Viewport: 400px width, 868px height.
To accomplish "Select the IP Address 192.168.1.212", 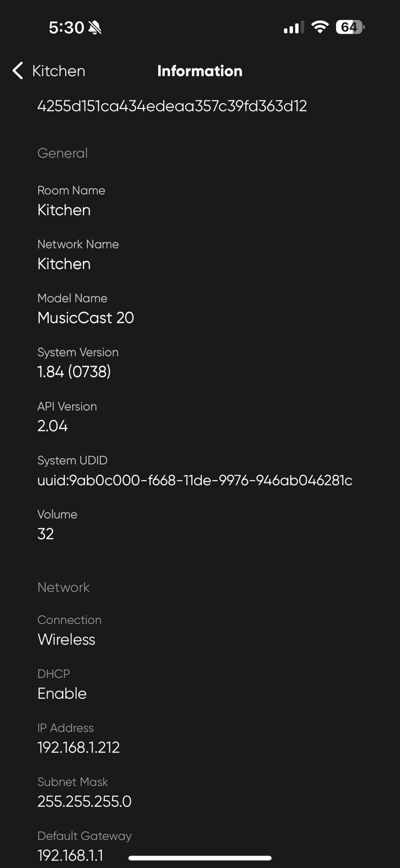I will coord(79,748).
